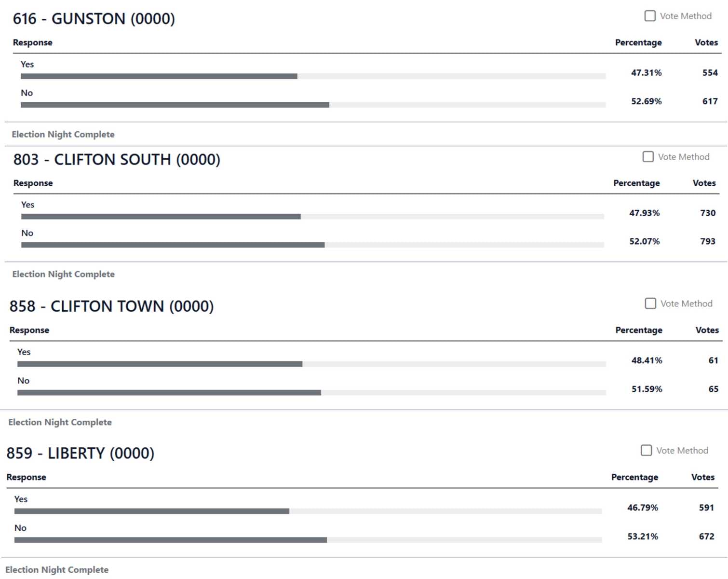Click the 859 - LIBERTY precinct title
Viewport: 728px width, 579px height.
pyautogui.click(x=80, y=454)
